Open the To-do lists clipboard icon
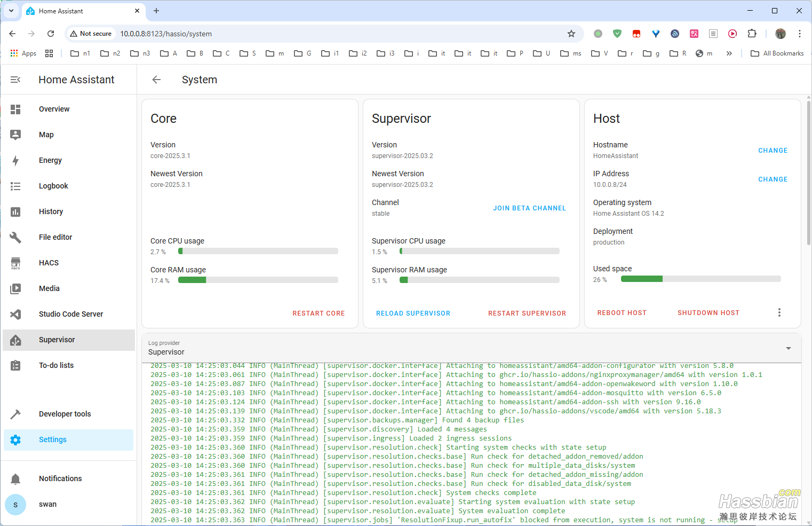The image size is (812, 526). point(15,365)
